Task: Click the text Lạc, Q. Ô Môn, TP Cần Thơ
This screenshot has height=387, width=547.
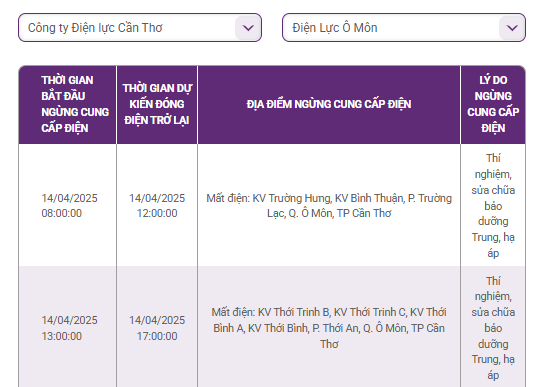Action: click(329, 213)
